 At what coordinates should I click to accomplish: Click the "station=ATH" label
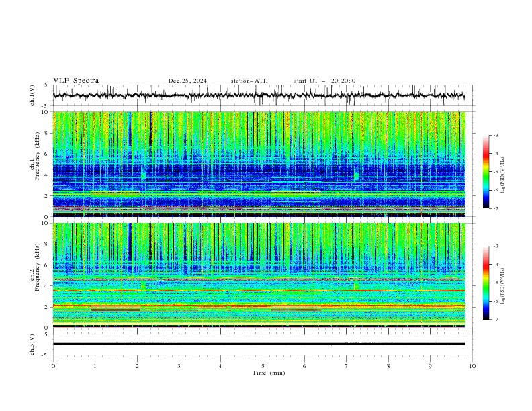point(249,81)
